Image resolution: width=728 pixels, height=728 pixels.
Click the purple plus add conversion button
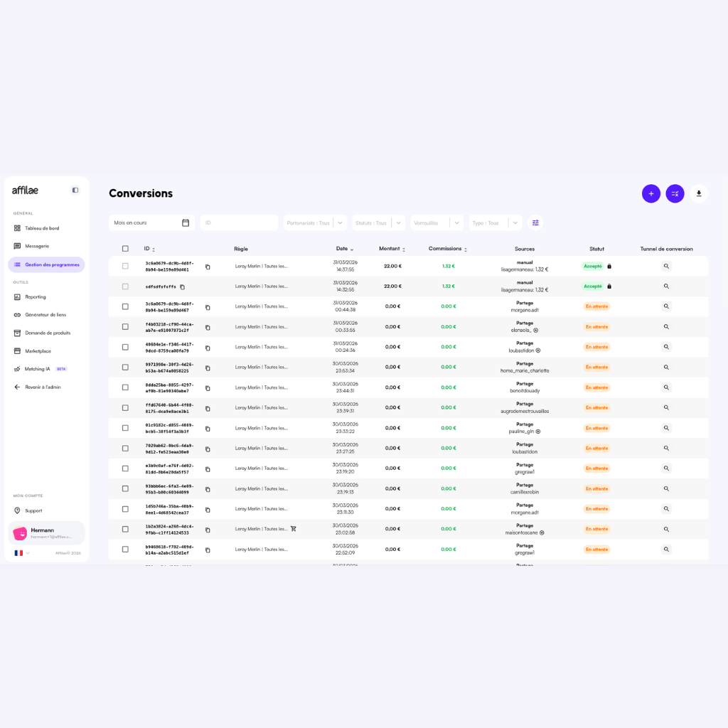click(x=651, y=193)
